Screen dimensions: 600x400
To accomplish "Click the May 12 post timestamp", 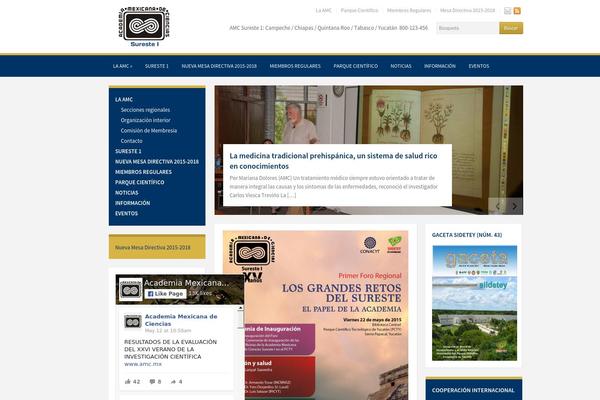I will pos(168,330).
